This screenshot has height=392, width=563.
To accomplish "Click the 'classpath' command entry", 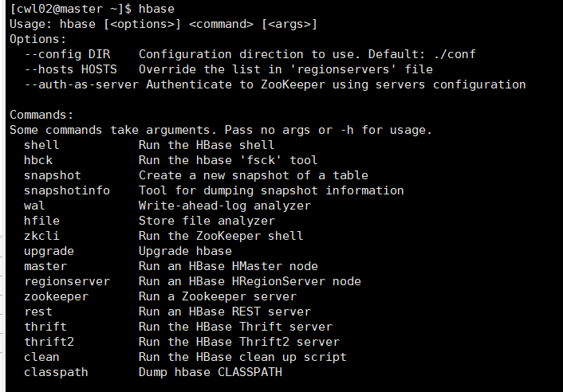I will 56,372.
